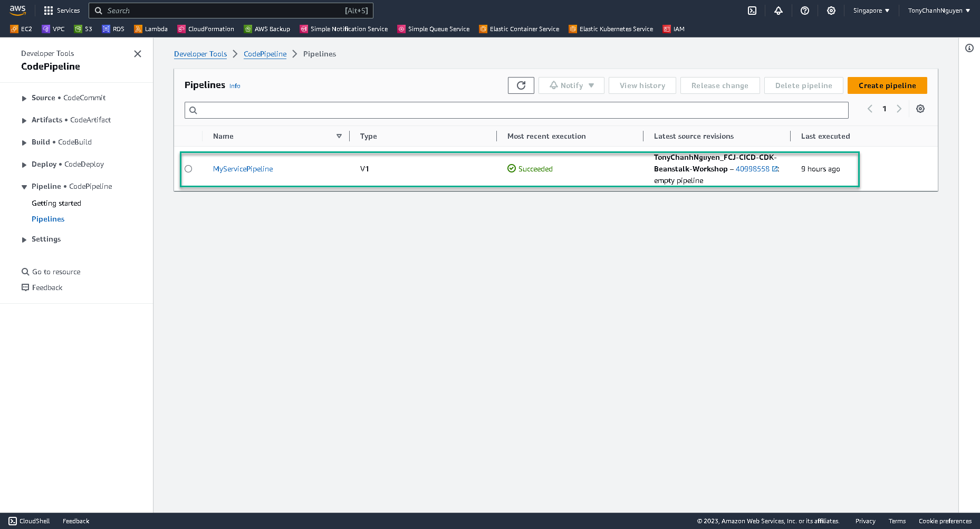Open Lambda shortcut in favorites bar

point(151,29)
